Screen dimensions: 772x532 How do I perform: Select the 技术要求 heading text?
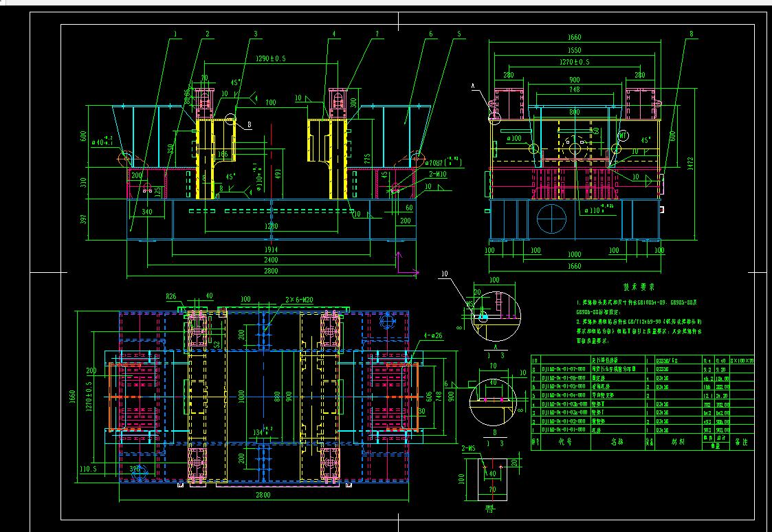pyautogui.click(x=639, y=287)
